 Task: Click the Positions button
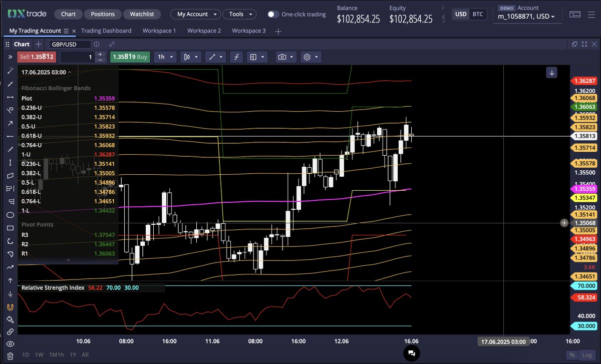103,14
